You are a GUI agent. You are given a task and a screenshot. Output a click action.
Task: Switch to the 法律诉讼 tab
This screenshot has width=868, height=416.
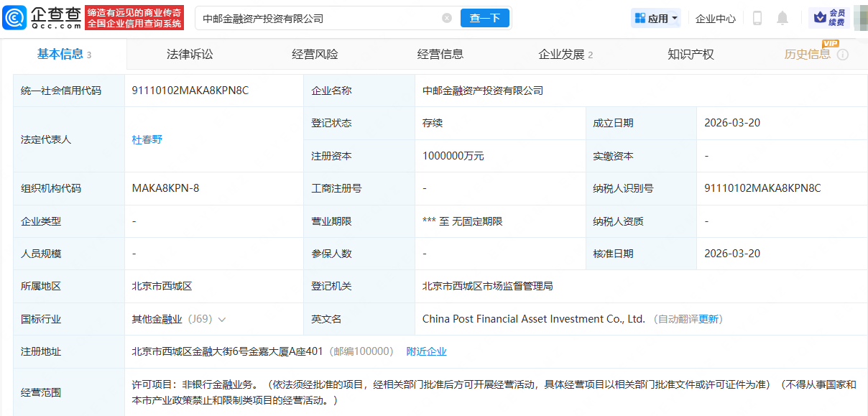point(190,54)
